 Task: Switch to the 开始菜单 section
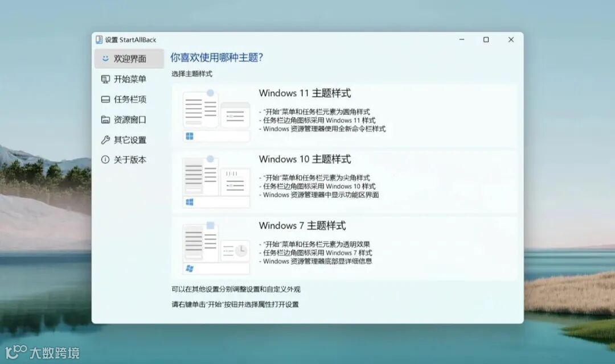pyautogui.click(x=129, y=79)
